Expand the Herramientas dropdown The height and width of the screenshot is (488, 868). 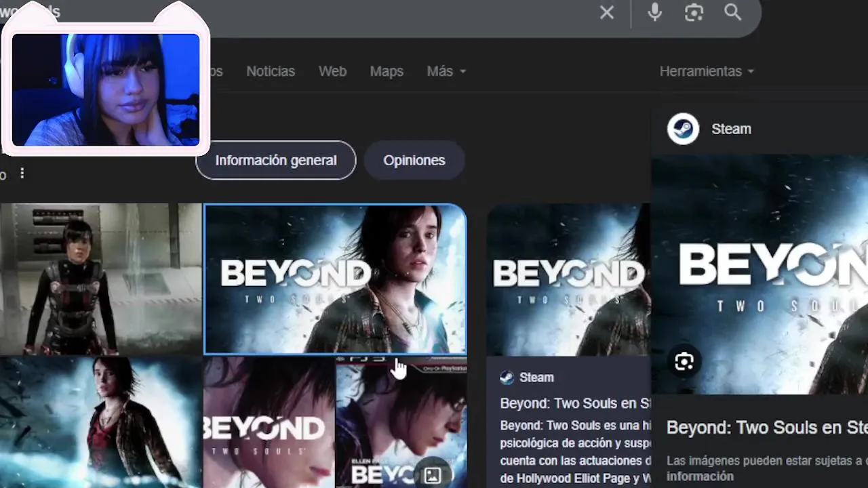coord(707,71)
